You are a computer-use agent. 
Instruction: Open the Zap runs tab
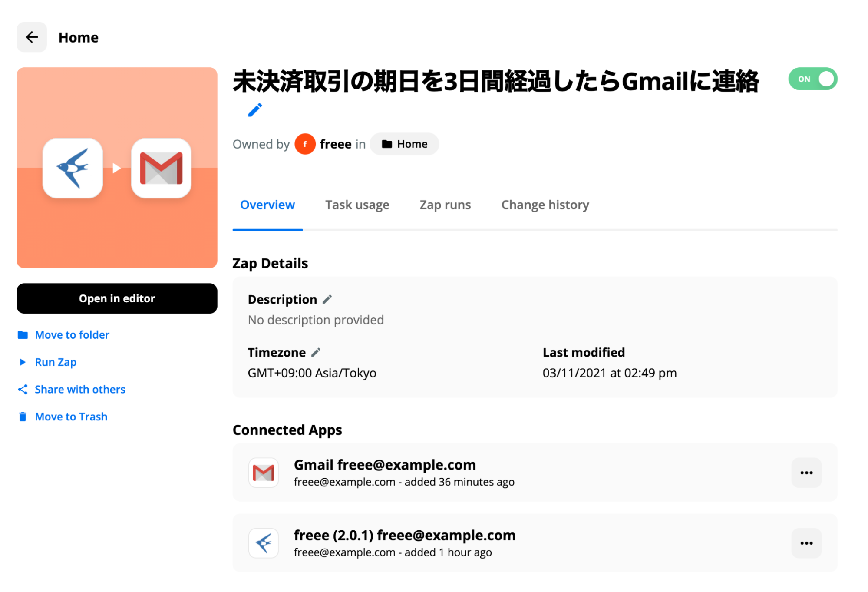(445, 205)
